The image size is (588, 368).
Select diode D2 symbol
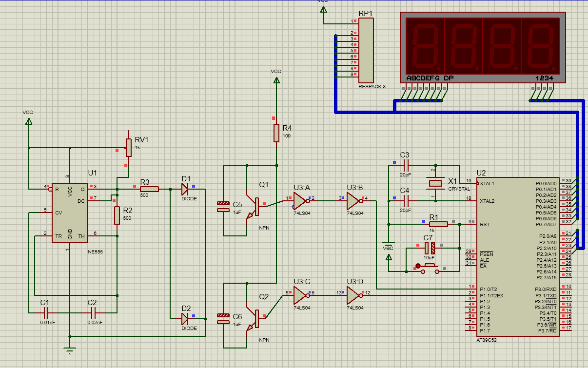[185, 318]
